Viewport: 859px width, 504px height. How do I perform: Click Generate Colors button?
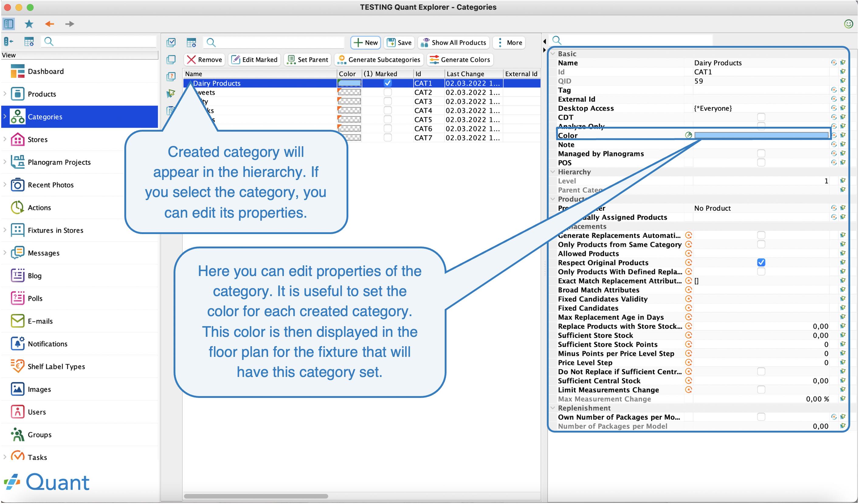(460, 60)
